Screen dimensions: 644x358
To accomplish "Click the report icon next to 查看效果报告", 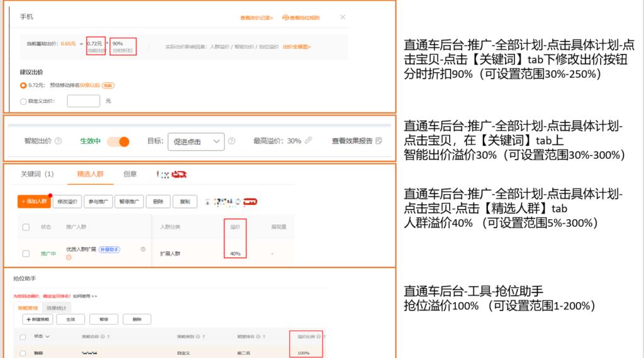I will [379, 141].
